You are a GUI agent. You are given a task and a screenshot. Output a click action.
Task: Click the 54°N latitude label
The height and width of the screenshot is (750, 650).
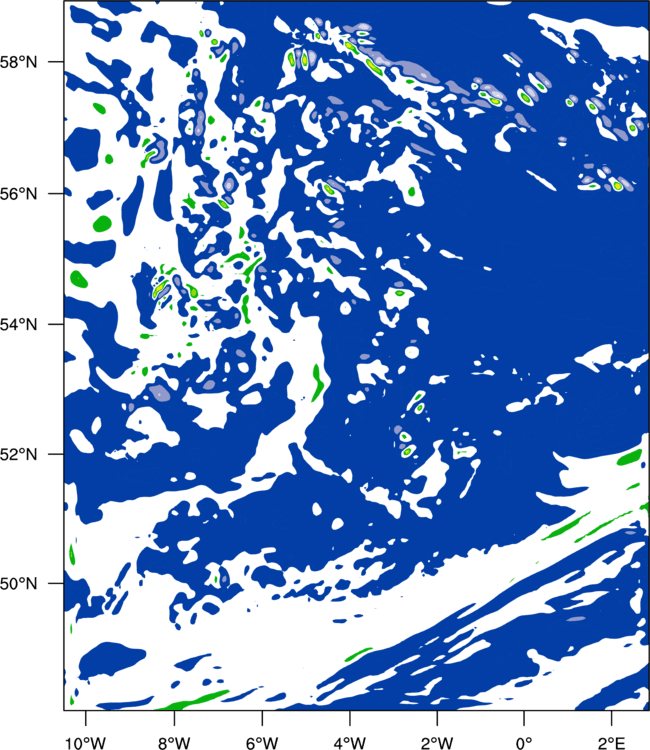click(18, 325)
